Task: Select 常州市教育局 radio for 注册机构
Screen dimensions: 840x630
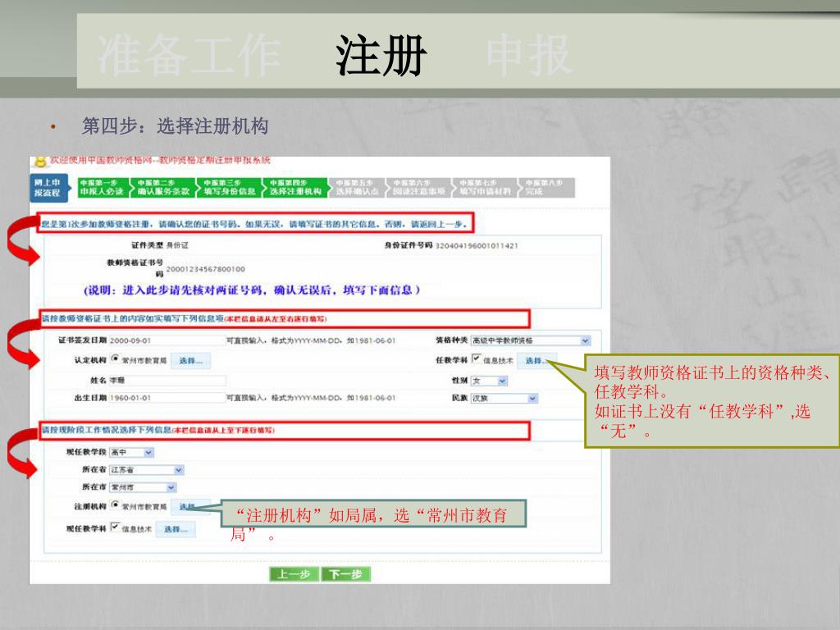Action: pyautogui.click(x=115, y=504)
